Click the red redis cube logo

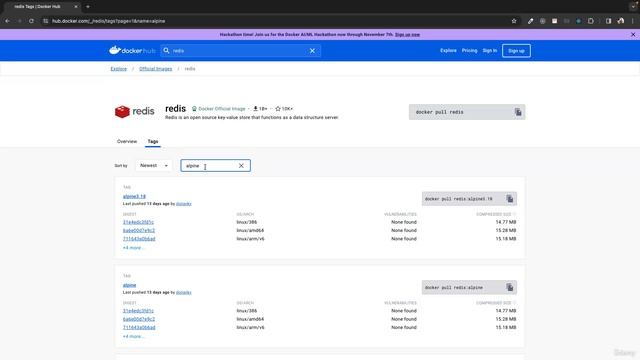pos(122,111)
